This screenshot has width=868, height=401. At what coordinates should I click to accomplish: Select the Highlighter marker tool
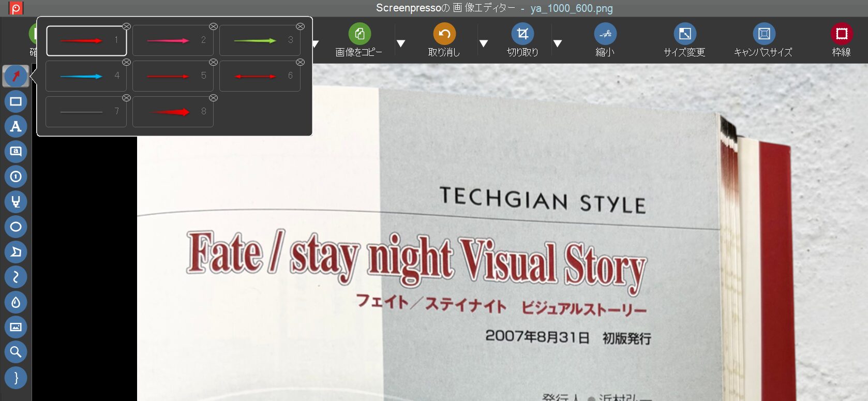tap(16, 202)
